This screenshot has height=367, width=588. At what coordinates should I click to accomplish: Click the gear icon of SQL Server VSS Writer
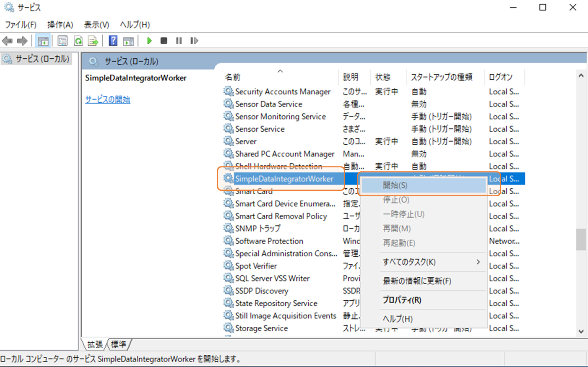point(228,278)
